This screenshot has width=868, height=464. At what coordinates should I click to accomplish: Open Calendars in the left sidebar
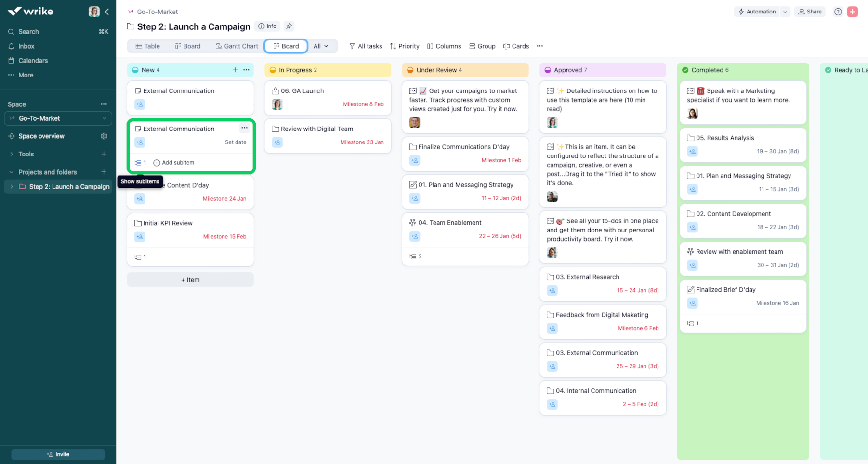click(x=33, y=60)
